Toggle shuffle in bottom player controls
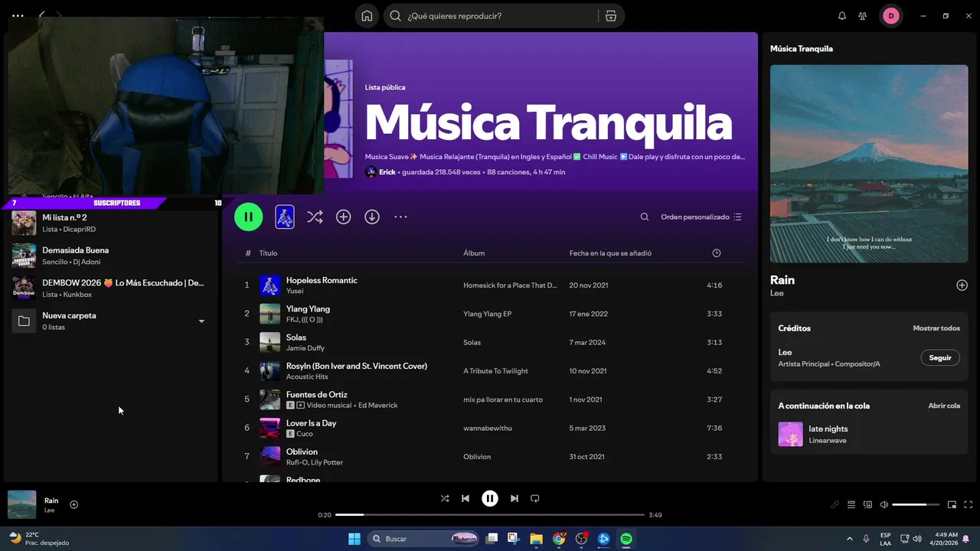The width and height of the screenshot is (980, 551). (x=445, y=498)
